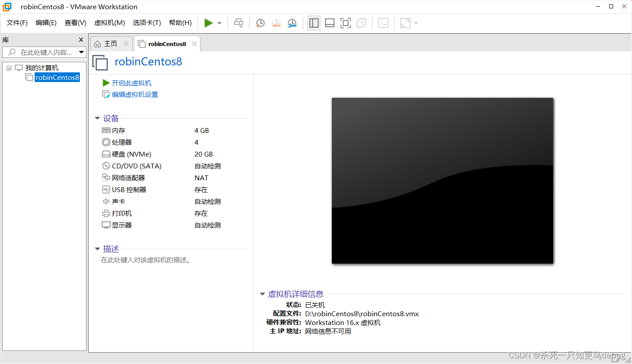Select 我的计算机 in the library tree
This screenshot has width=632, height=364.
click(42, 68)
